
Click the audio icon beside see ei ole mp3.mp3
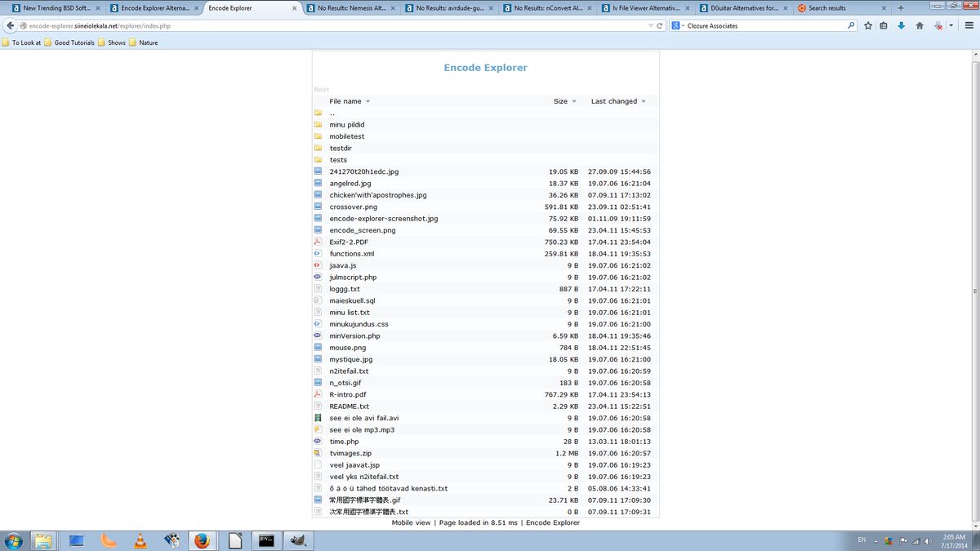click(318, 429)
